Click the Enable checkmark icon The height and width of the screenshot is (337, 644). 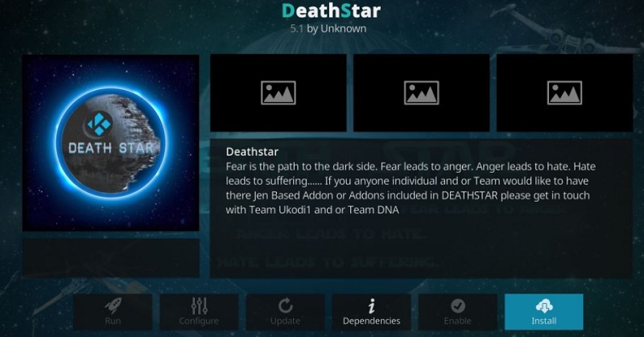click(x=457, y=306)
